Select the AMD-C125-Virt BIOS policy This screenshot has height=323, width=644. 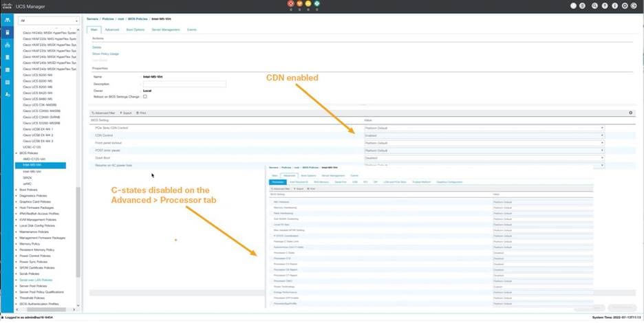point(34,159)
